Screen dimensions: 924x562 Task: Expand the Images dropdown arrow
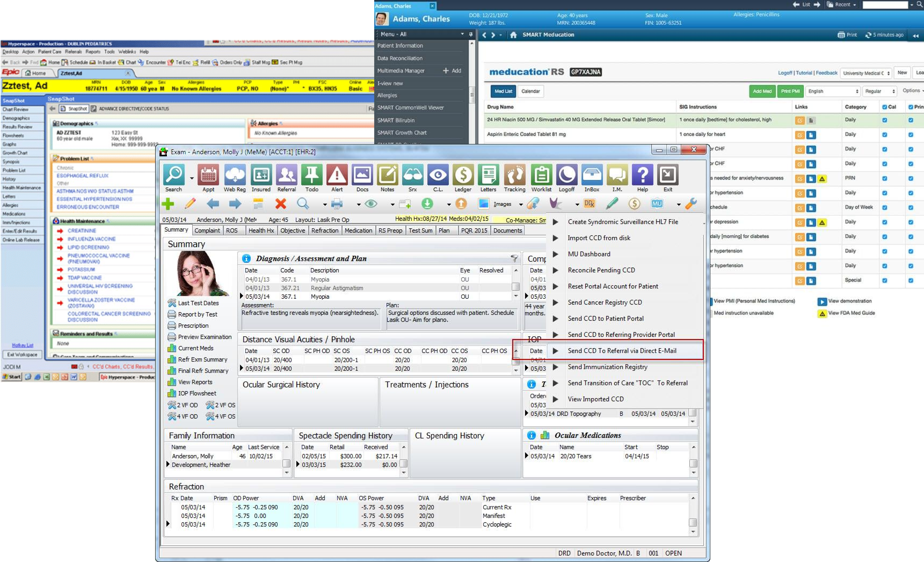click(521, 204)
